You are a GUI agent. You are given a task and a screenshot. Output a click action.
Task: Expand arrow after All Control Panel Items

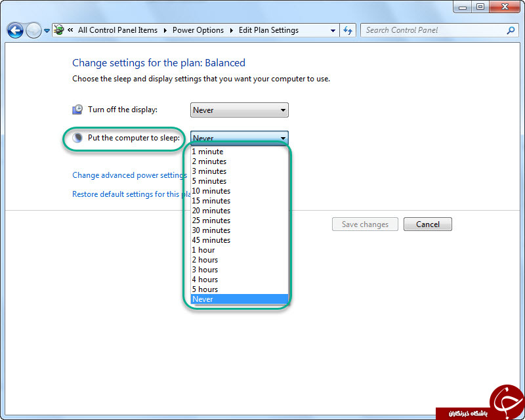tap(165, 30)
